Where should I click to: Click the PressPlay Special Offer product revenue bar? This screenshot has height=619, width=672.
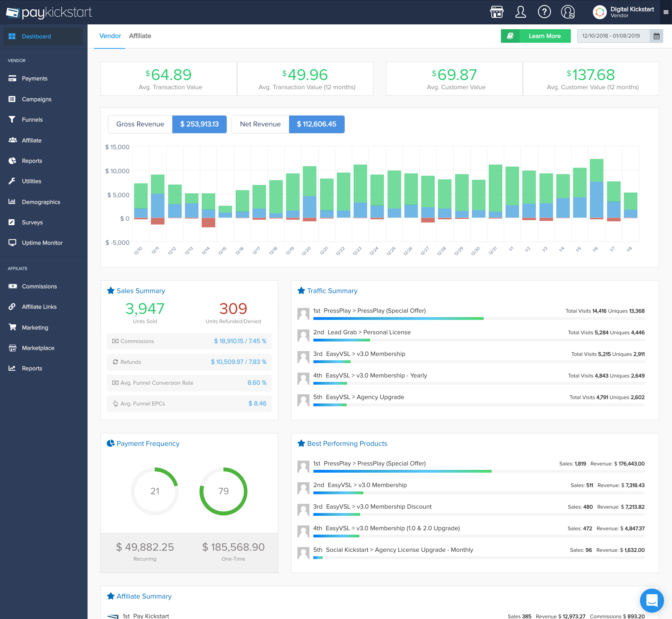(x=479, y=471)
